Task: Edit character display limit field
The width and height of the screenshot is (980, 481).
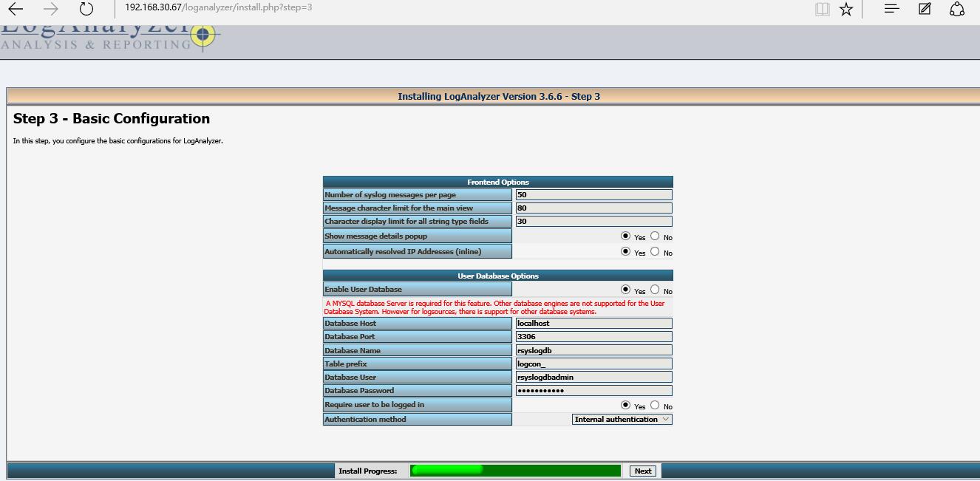Action: tap(594, 221)
